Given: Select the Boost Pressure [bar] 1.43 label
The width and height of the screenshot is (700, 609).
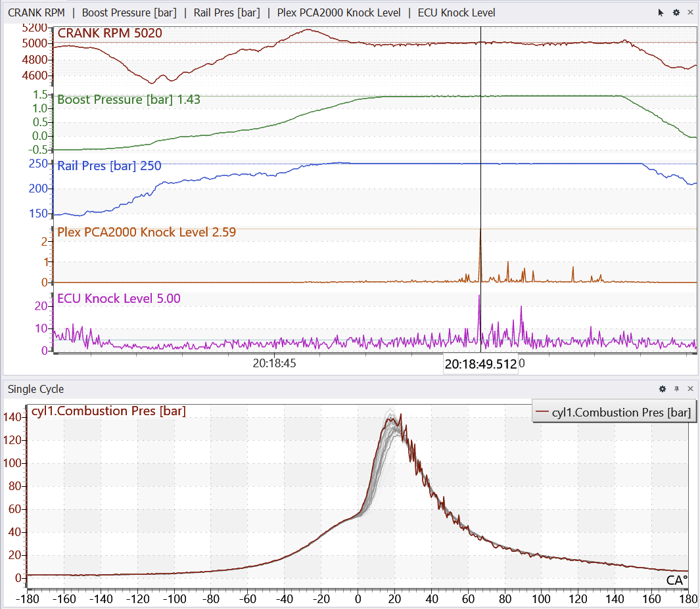Looking at the screenshot, I should click(x=129, y=100).
